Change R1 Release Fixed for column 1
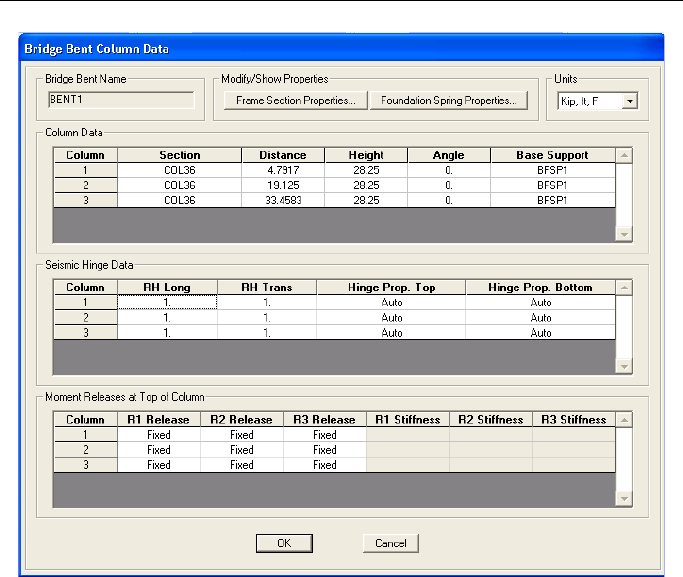The height and width of the screenshot is (577, 683). pos(159,435)
